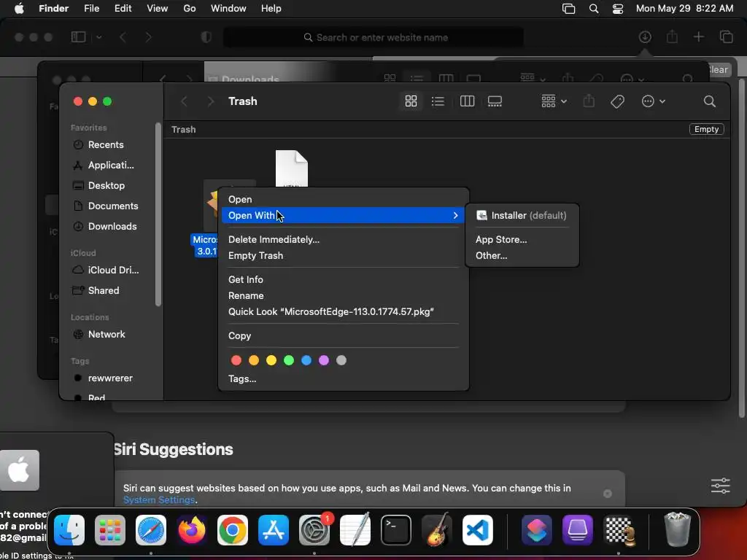Open App Store from the Dock

(274, 530)
